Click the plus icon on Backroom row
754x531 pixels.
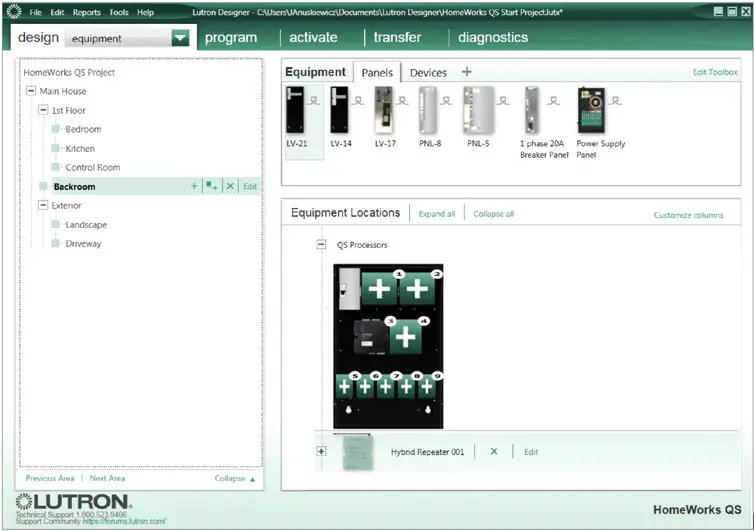pos(194,186)
